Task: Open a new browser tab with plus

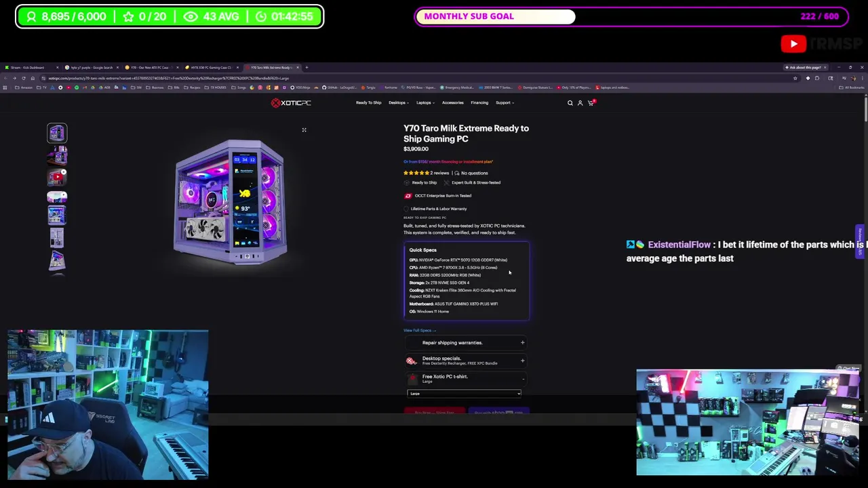Action: (x=307, y=67)
